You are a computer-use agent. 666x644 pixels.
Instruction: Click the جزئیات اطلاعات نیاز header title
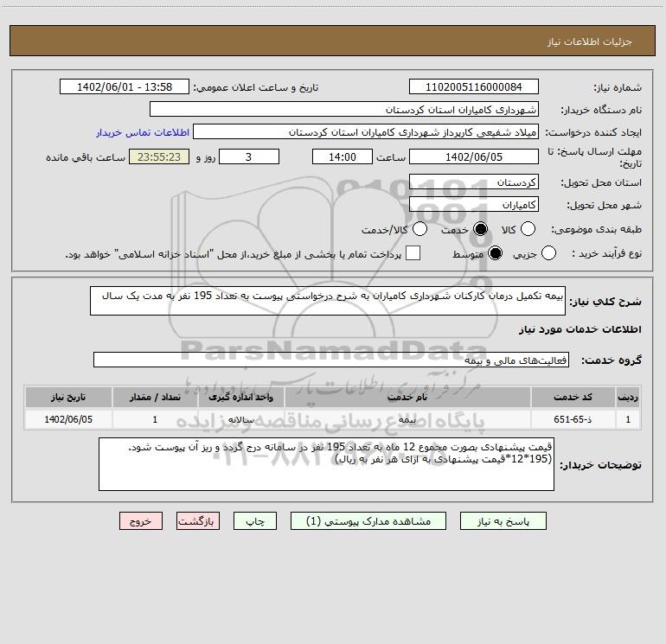tap(590, 41)
